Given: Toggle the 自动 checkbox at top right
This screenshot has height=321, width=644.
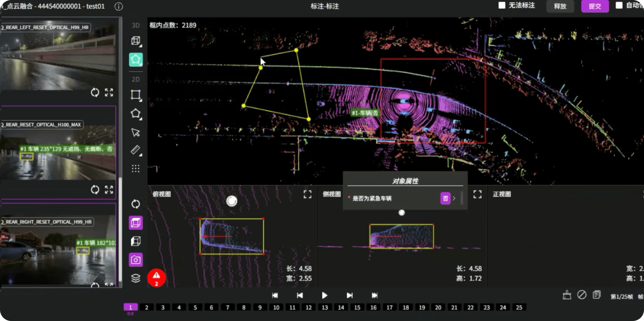Looking at the screenshot, I should click(619, 5).
